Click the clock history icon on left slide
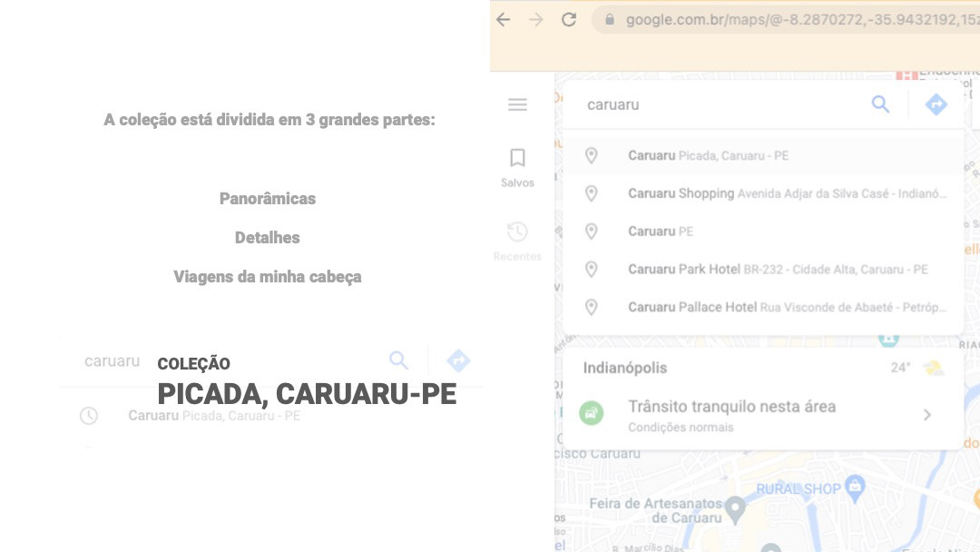980x552 pixels. [89, 416]
